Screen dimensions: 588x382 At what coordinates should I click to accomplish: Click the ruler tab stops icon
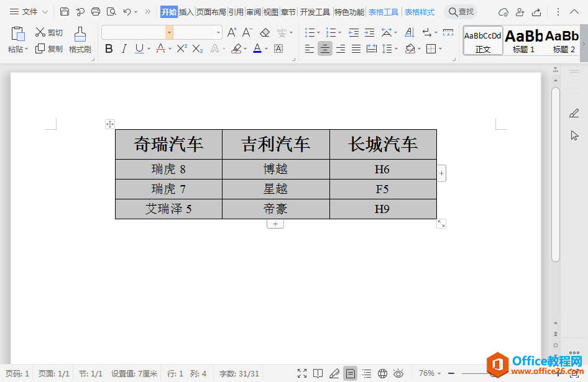(x=448, y=33)
